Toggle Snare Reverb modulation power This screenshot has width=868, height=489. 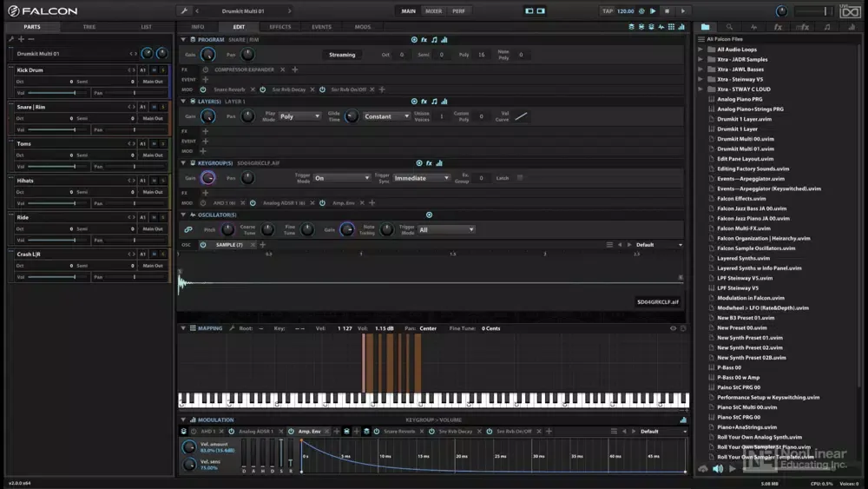(203, 89)
